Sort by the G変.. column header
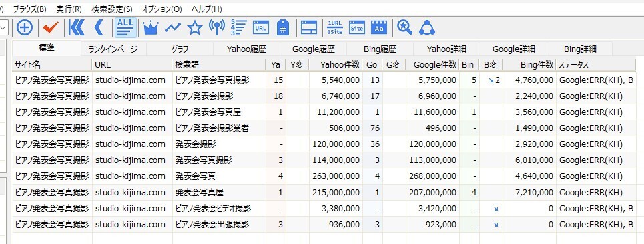Screen dimensions: 644x244 click(x=394, y=65)
